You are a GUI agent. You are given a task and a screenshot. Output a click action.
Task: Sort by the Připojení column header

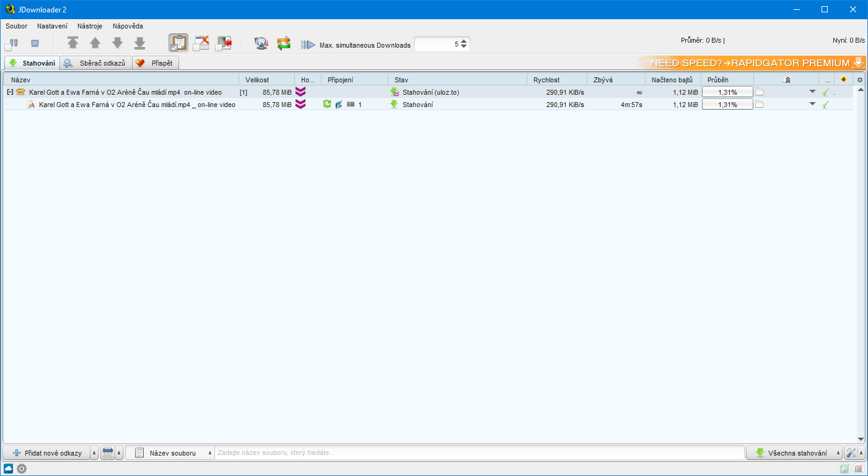(x=355, y=80)
